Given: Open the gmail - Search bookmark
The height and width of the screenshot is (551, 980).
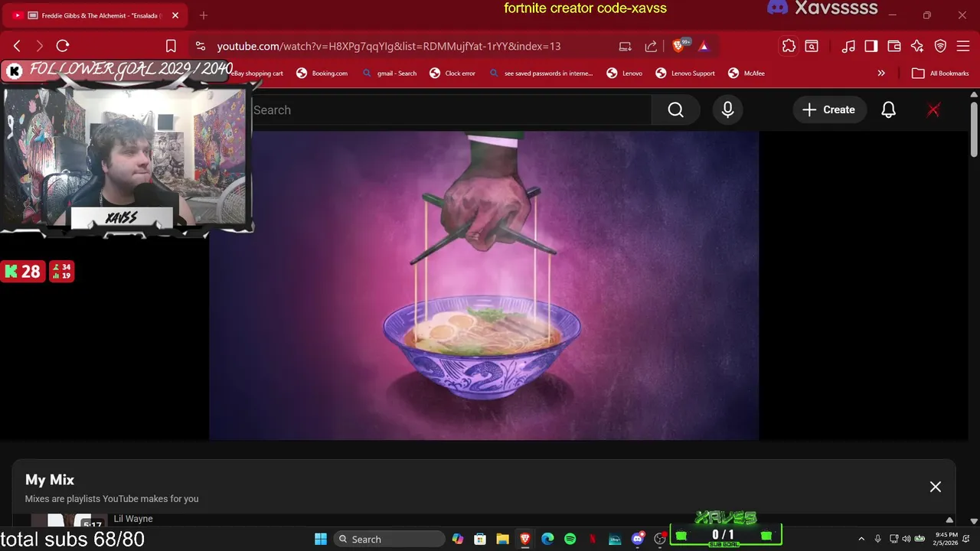Looking at the screenshot, I should [x=390, y=73].
